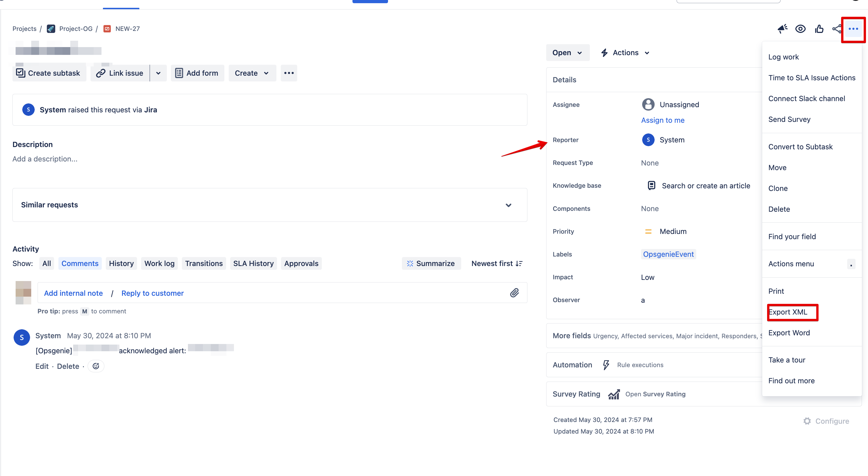Viewport: 868px width, 476px height.
Task: Open Survey Rating chart icon
Action: pos(614,394)
